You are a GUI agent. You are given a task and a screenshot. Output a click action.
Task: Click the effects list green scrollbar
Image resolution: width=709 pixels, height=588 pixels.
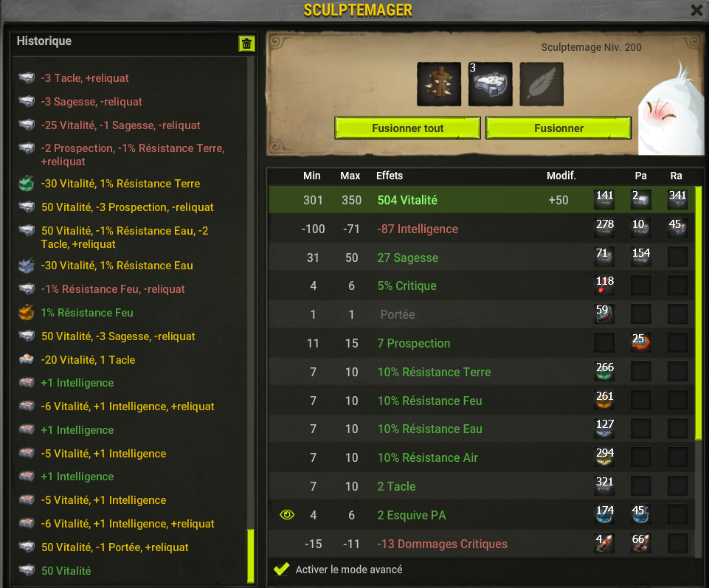[x=698, y=313]
